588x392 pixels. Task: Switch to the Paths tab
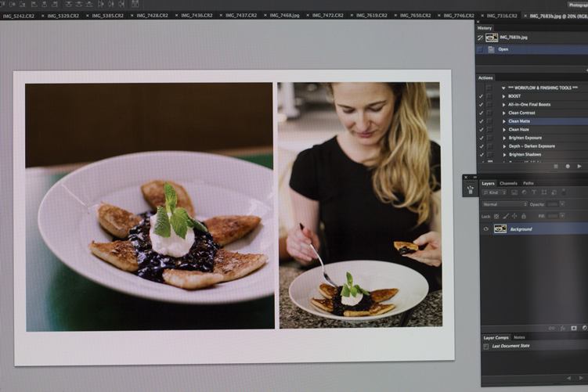pyautogui.click(x=528, y=183)
